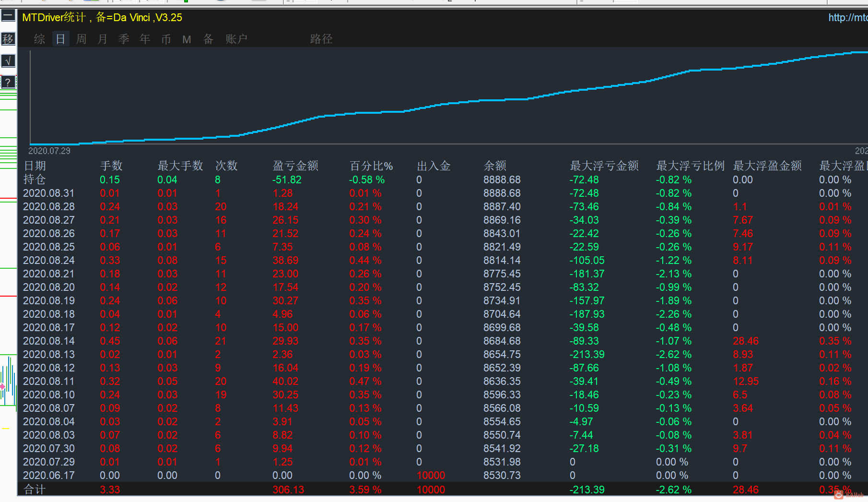Screen dimensions: 868x502
Task: Select the 2020.08.20 date row
Action: point(49,287)
